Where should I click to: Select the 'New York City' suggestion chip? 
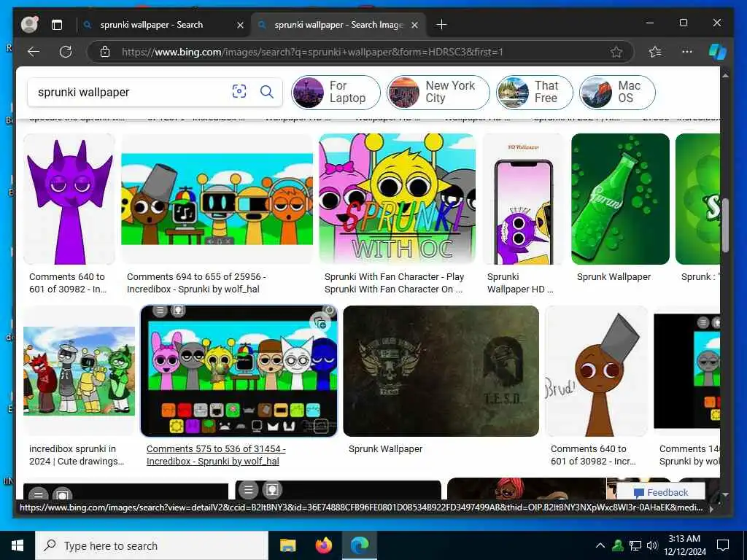pyautogui.click(x=438, y=92)
